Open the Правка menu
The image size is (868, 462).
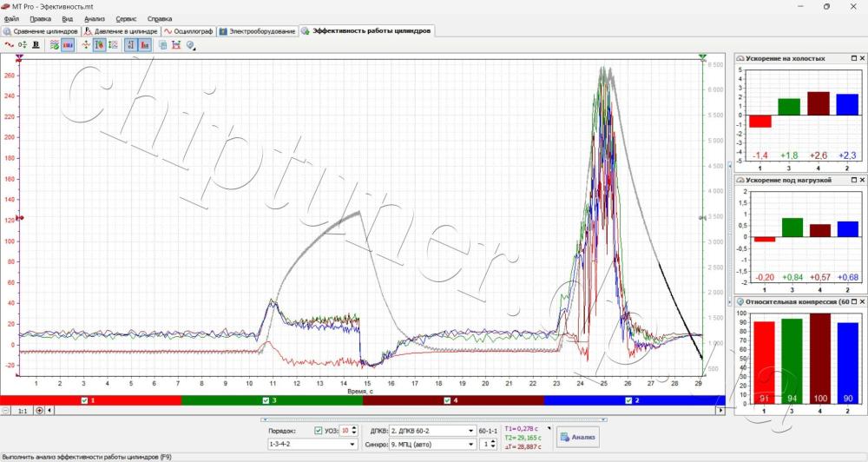coord(41,19)
